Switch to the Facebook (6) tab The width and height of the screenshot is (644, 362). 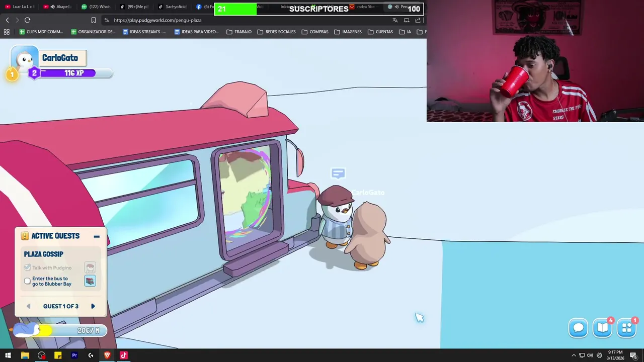click(x=204, y=7)
